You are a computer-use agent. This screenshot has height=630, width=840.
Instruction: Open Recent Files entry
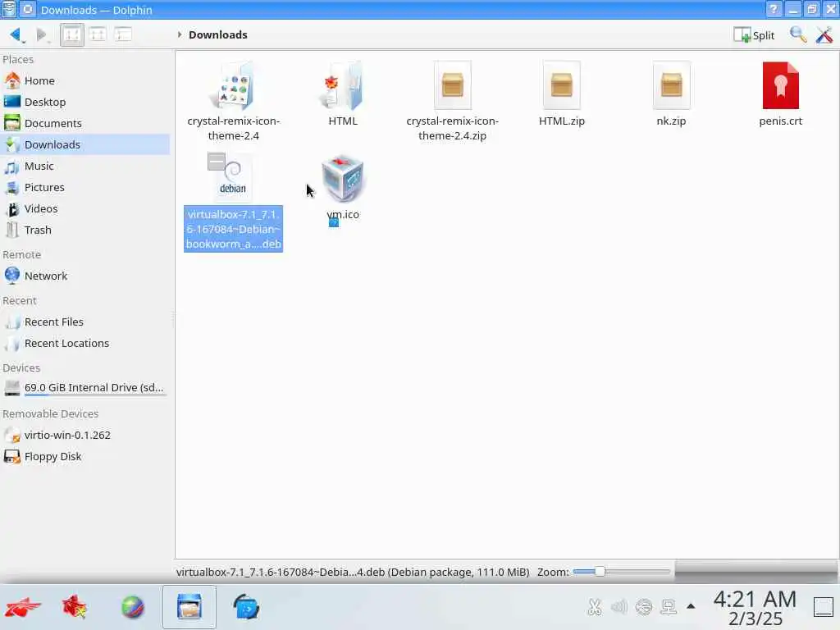click(x=85, y=322)
